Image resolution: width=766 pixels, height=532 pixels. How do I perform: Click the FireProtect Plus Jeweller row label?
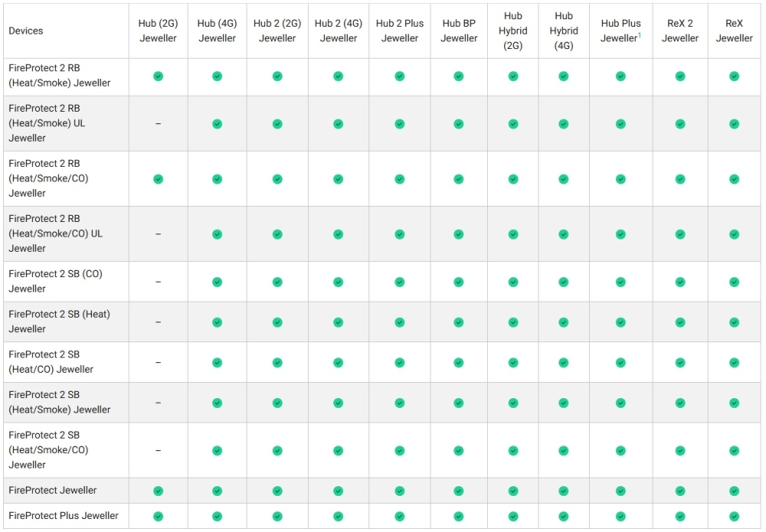[64, 515]
